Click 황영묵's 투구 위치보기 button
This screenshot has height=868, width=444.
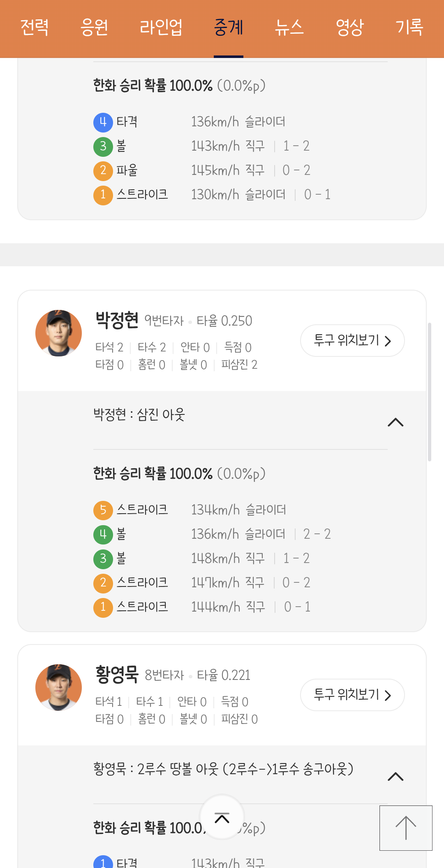click(352, 695)
